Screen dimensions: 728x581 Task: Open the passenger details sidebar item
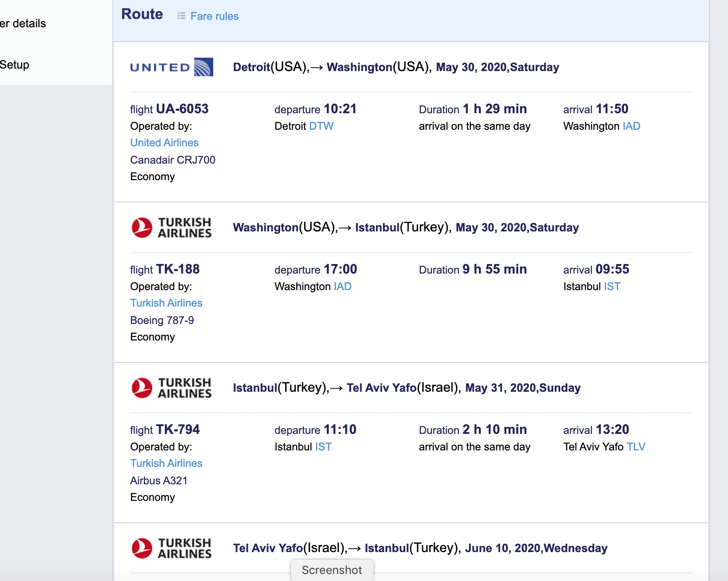tap(23, 24)
